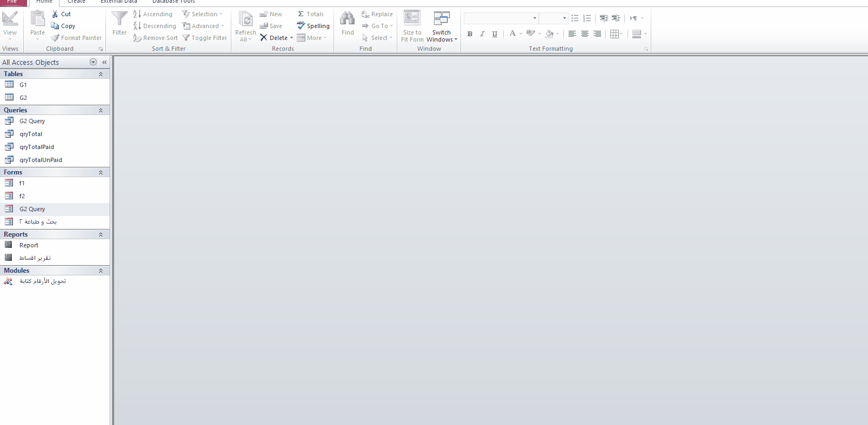Viewport: 868px width, 425px height.
Task: Open the font color picker
Action: point(520,33)
